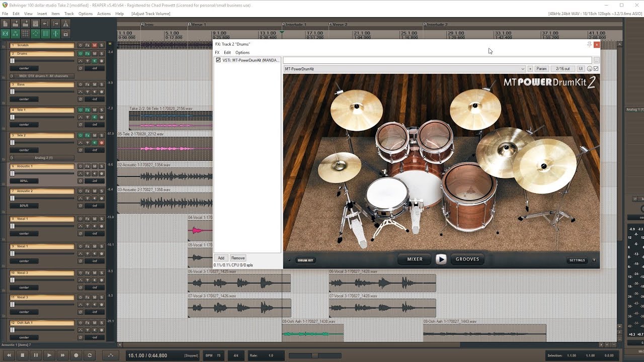Screen dimensions: 644x362
Task: Invert phase on the Drums track
Action: pyautogui.click(x=80, y=68)
